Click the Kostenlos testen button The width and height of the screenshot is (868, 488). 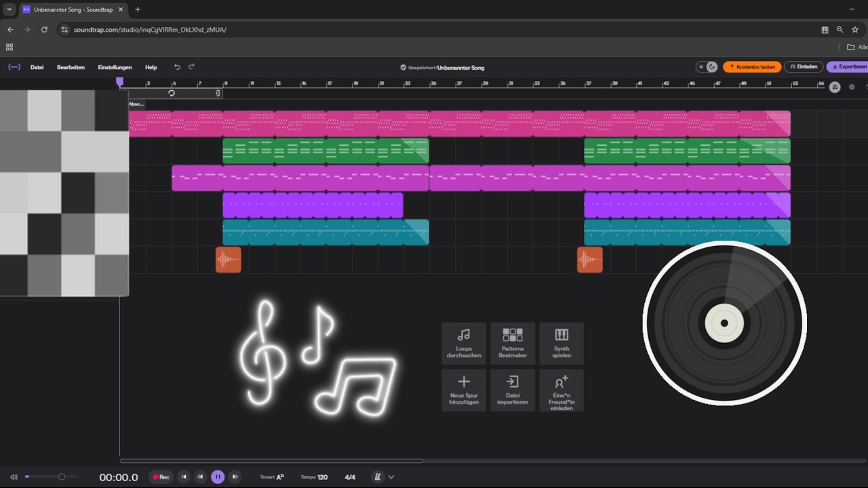click(752, 67)
